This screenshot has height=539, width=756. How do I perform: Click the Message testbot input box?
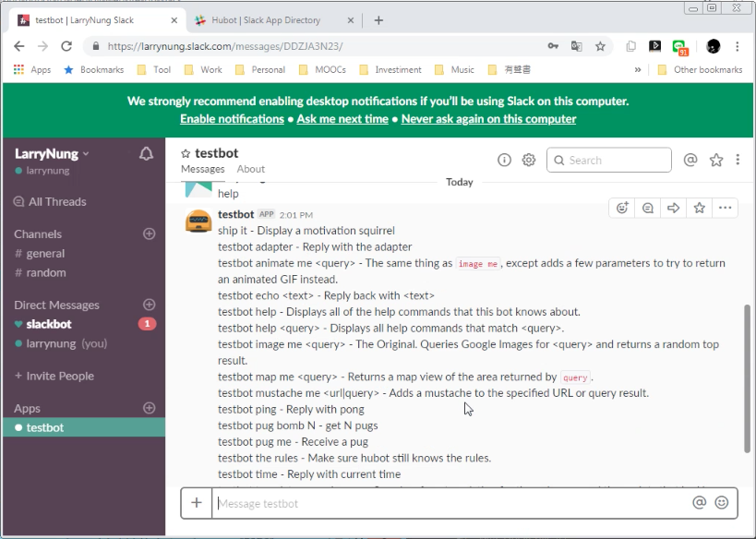(x=450, y=503)
